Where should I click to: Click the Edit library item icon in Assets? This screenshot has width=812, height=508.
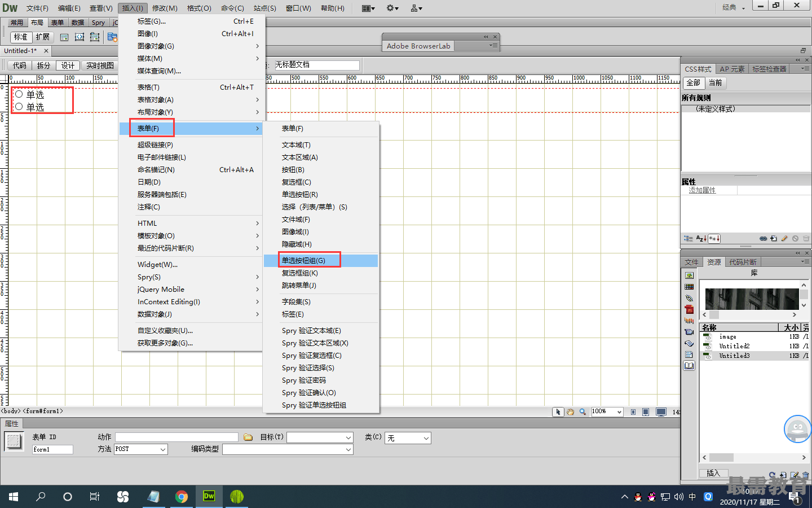(x=795, y=475)
